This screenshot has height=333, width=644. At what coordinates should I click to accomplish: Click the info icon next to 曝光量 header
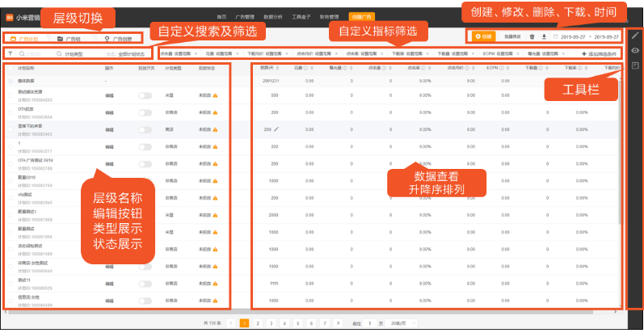click(345, 69)
